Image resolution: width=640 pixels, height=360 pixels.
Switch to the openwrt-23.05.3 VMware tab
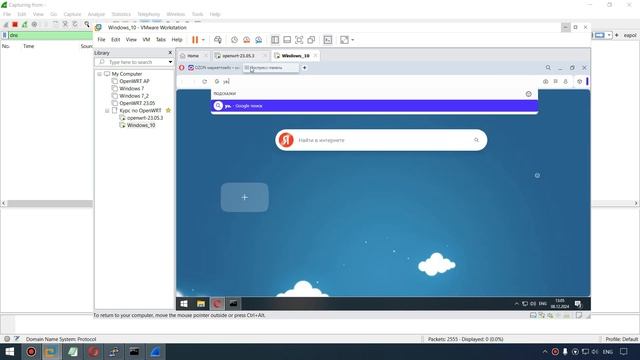coord(238,56)
